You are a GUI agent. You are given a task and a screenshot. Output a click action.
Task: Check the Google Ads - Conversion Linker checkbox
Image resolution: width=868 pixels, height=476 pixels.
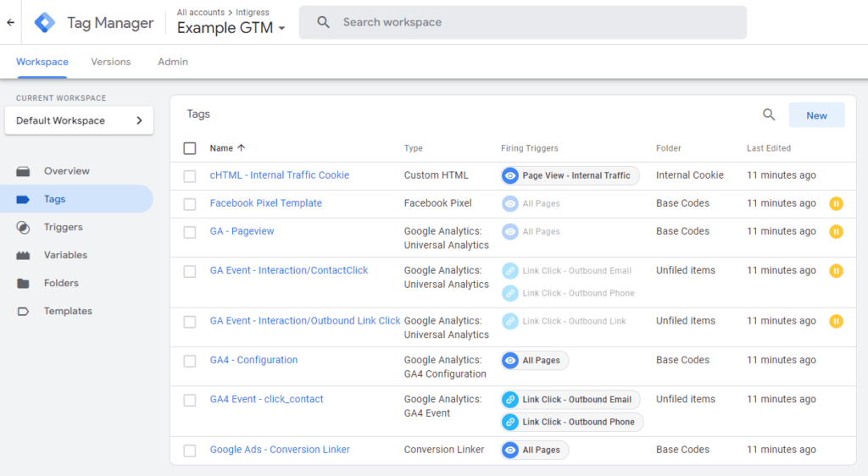[x=190, y=451]
